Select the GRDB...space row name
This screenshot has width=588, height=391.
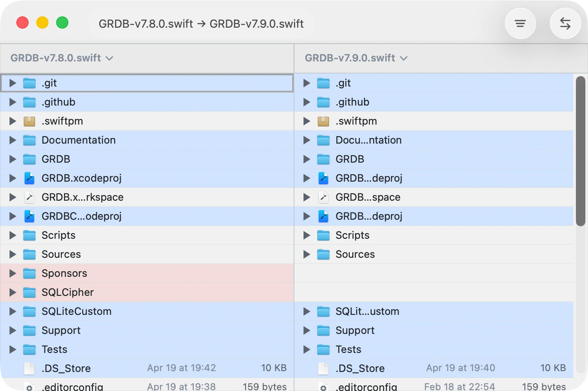click(x=368, y=197)
